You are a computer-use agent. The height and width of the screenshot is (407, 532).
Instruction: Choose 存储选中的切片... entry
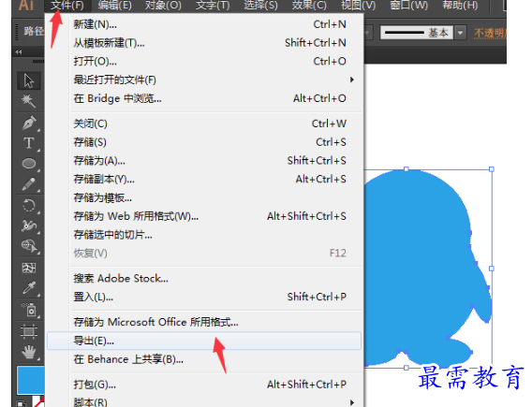tap(204, 235)
